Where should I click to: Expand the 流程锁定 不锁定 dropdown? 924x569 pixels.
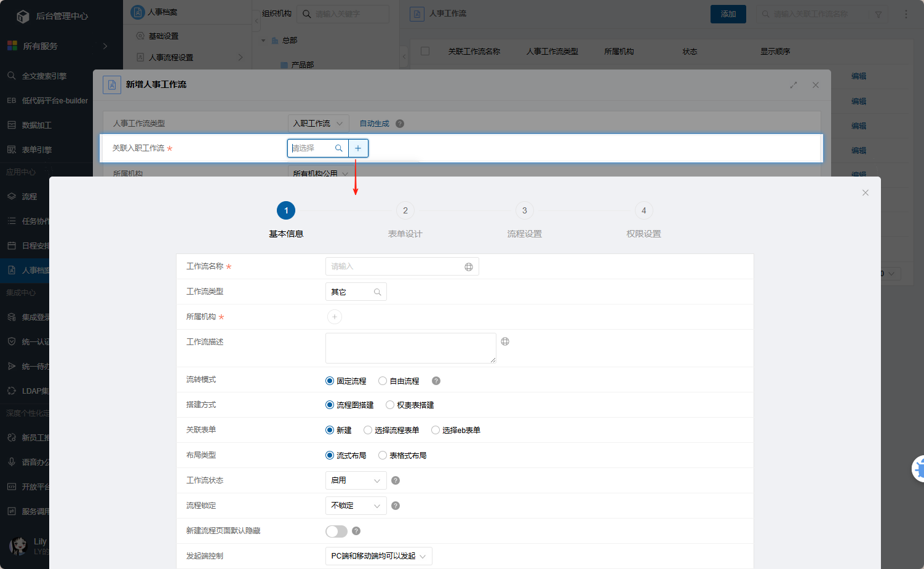coord(356,506)
